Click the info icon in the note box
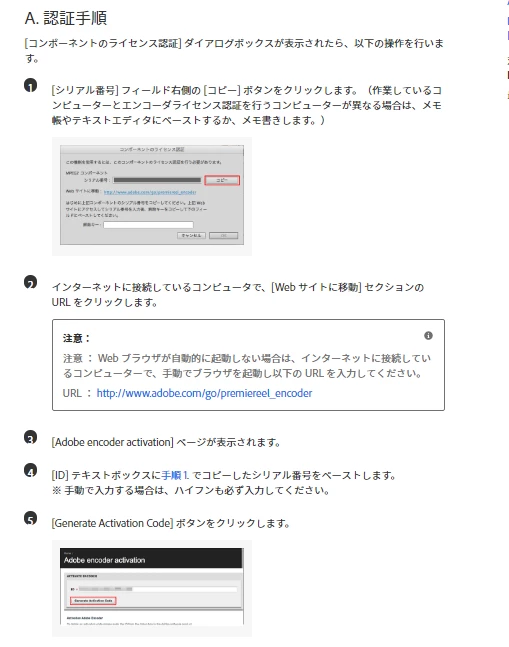This screenshot has height=647, width=509. (429, 335)
